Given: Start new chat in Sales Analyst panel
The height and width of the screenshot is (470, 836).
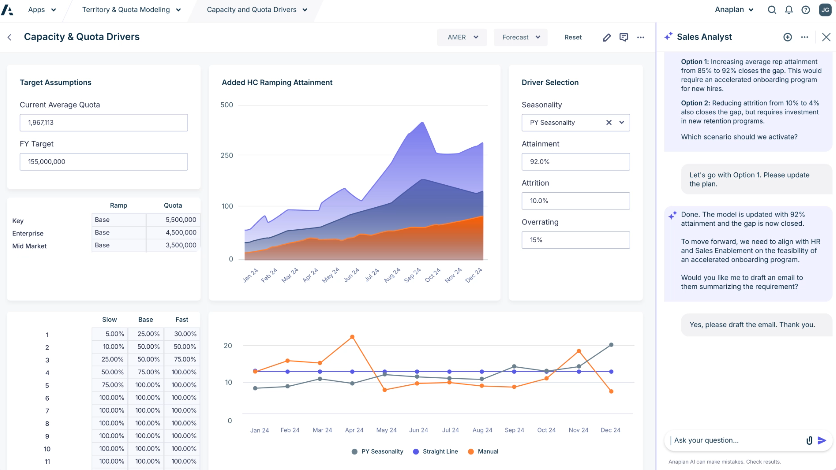Looking at the screenshot, I should click(x=788, y=37).
